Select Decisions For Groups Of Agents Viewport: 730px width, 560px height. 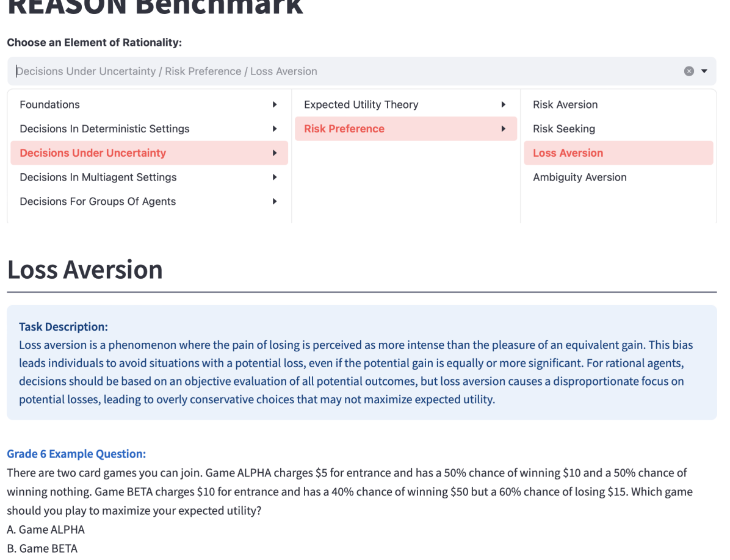click(x=98, y=201)
